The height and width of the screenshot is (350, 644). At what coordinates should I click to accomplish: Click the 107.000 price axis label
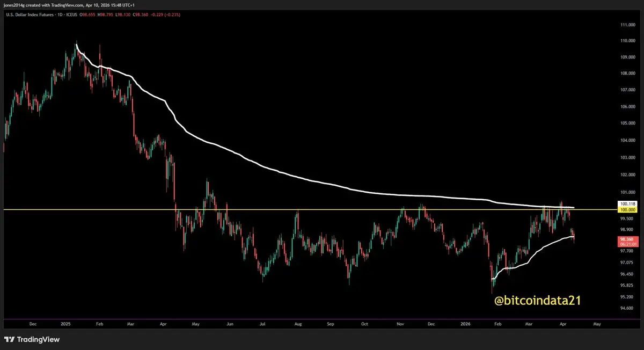[628, 90]
